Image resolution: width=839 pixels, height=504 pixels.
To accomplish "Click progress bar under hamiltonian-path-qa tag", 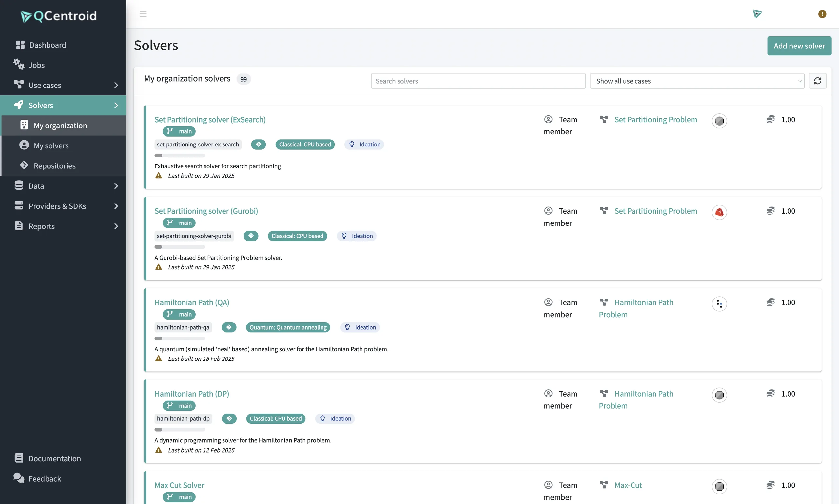I will (x=180, y=338).
